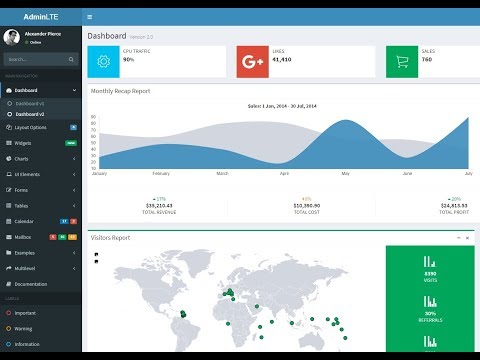Click the "41,410" likes value
Viewport: 480px width, 360px height.
pyautogui.click(x=282, y=59)
